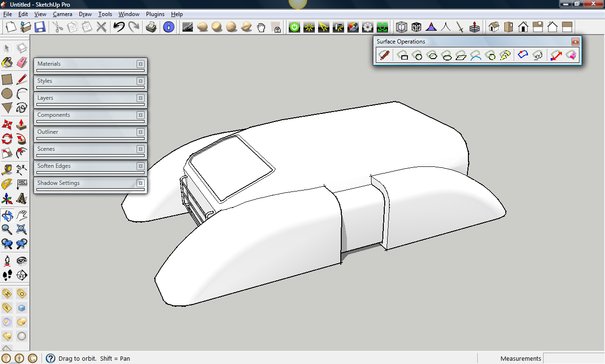Select the Scale tool
The height and width of the screenshot is (364, 605).
pyautogui.click(x=7, y=153)
